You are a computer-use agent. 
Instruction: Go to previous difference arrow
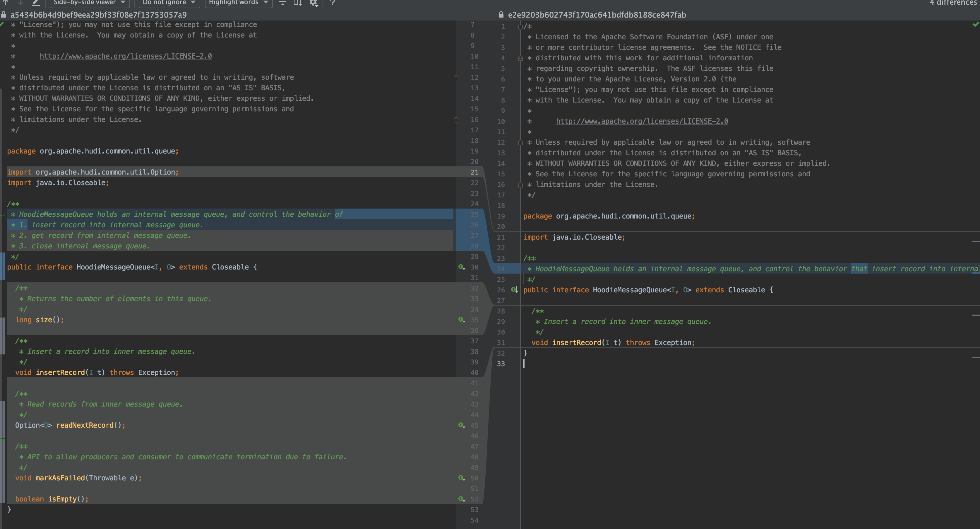(5, 2)
